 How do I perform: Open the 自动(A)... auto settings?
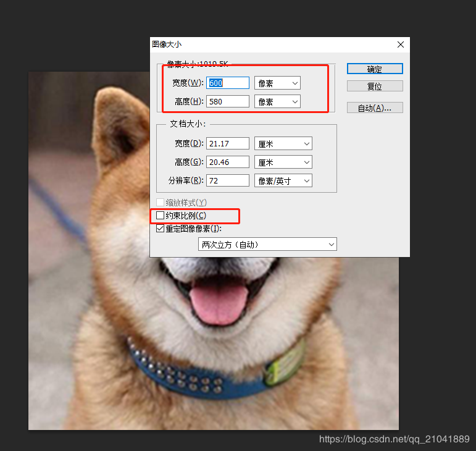(x=375, y=107)
